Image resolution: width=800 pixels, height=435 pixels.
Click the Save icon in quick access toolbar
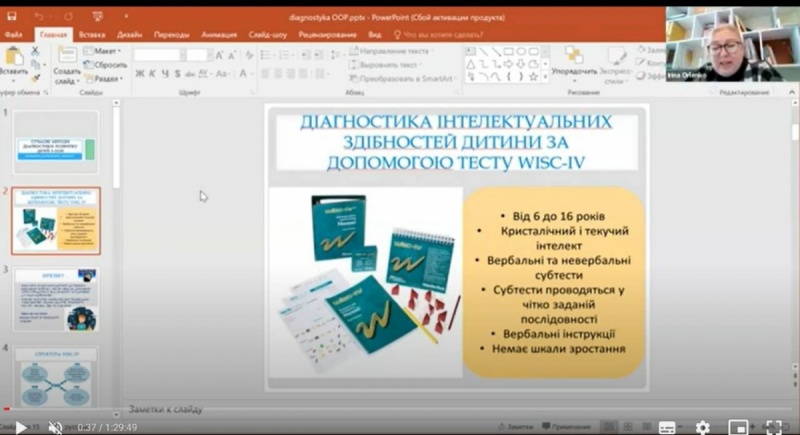[x=13, y=17]
